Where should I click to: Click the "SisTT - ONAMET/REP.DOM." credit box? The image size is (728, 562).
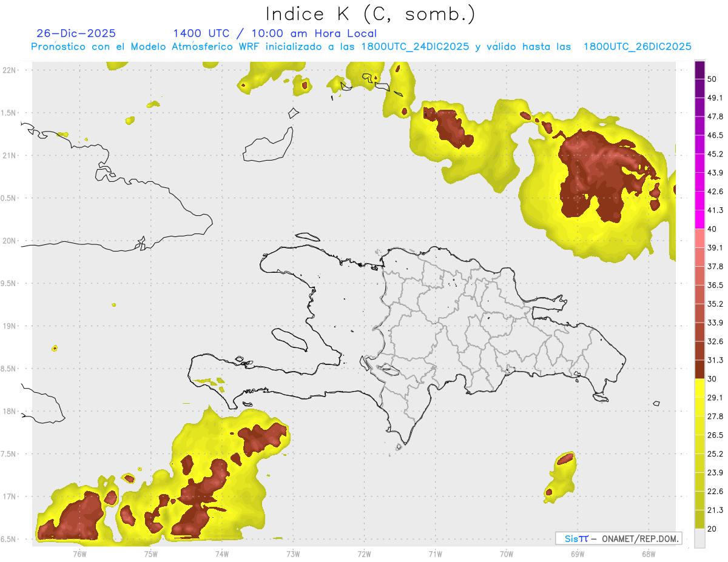(618, 538)
